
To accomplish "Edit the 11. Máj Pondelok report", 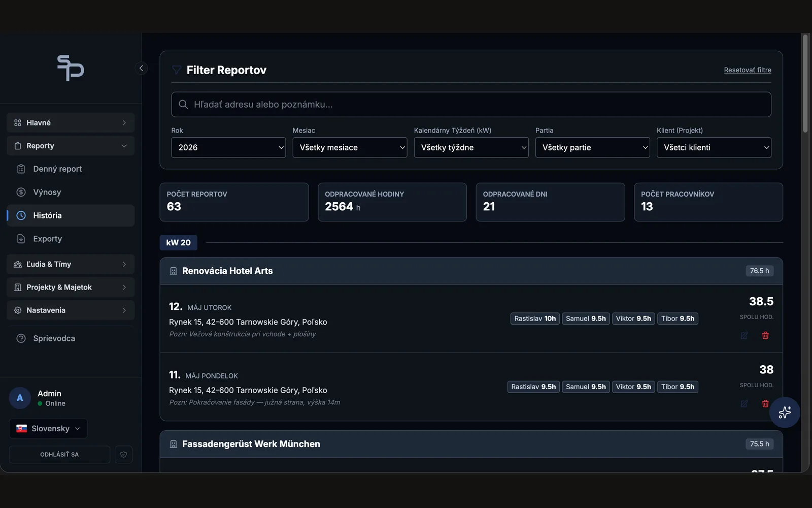I will pos(744,403).
